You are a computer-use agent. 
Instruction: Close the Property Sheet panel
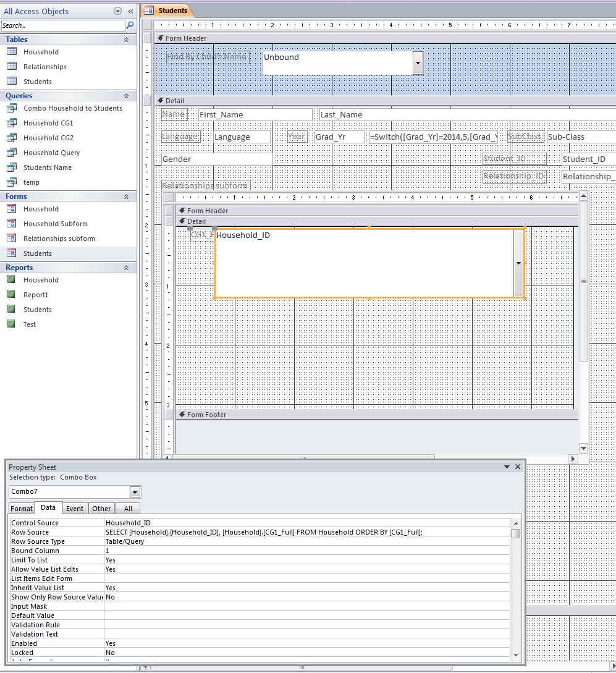[x=518, y=467]
